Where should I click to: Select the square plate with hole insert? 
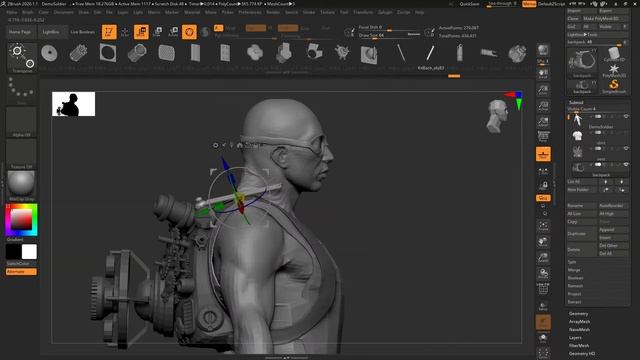108,53
